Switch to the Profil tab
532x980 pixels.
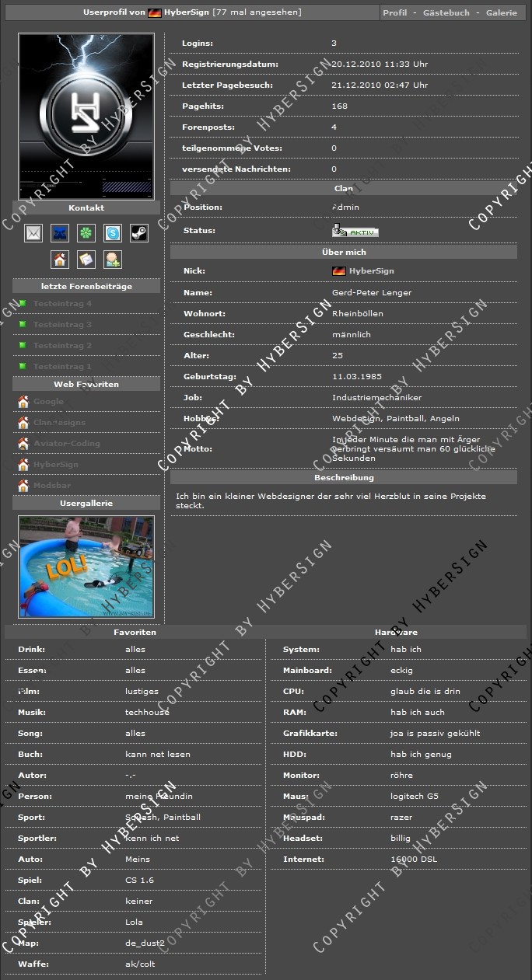coord(395,13)
